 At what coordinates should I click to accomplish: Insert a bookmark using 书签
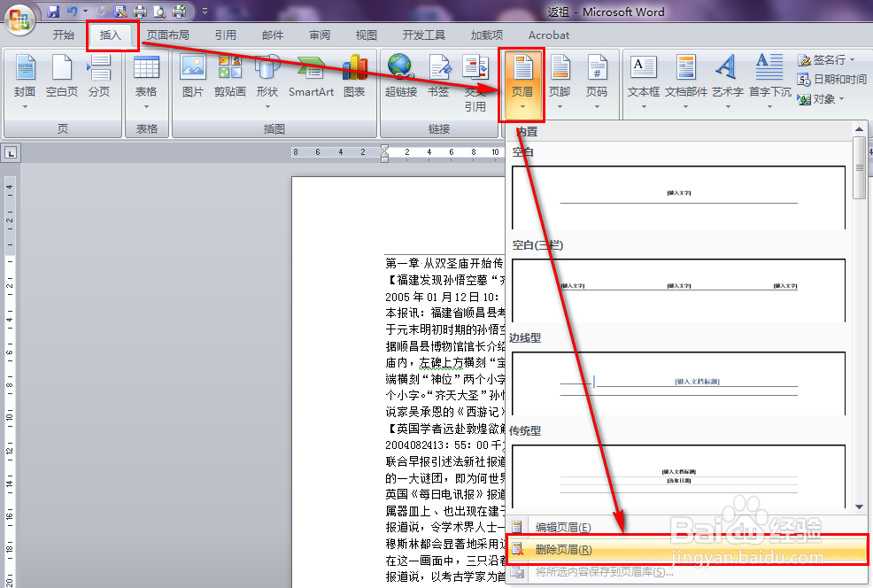click(x=440, y=69)
